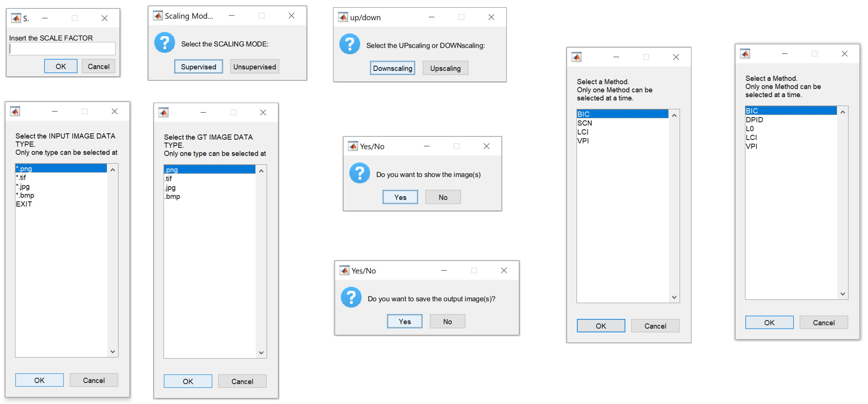The image size is (868, 404).
Task: Choose DPID method in list
Action: [x=754, y=120]
